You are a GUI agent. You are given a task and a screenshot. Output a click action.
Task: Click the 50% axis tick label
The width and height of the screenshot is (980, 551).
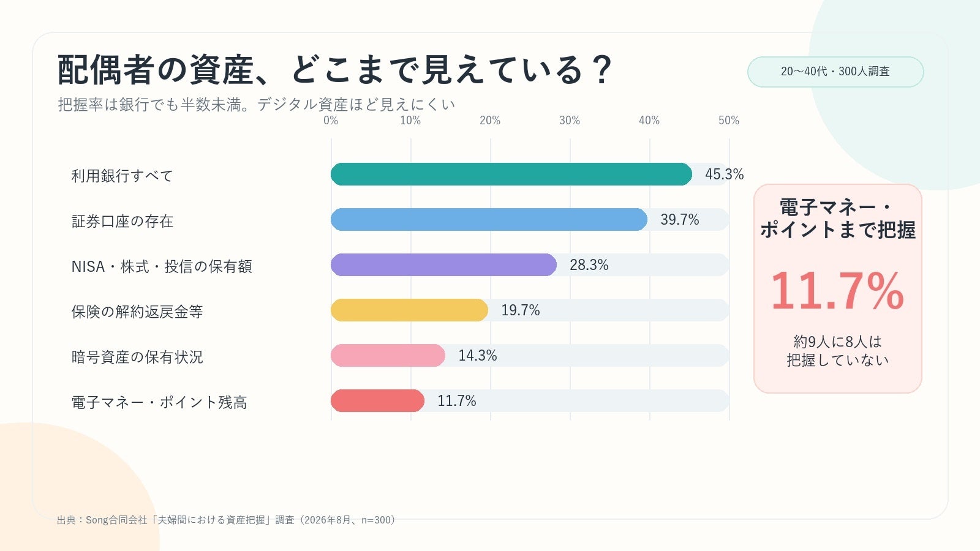pyautogui.click(x=729, y=121)
